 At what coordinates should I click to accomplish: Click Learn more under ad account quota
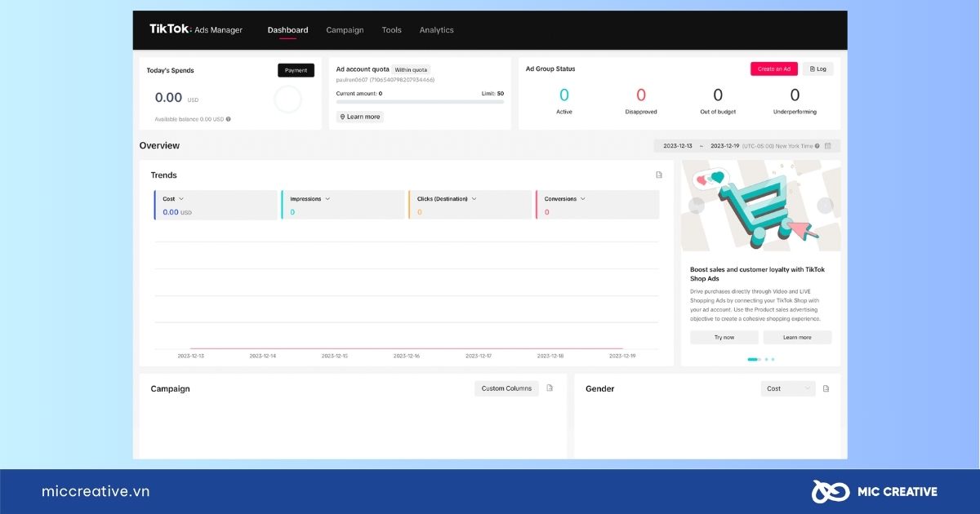359,117
